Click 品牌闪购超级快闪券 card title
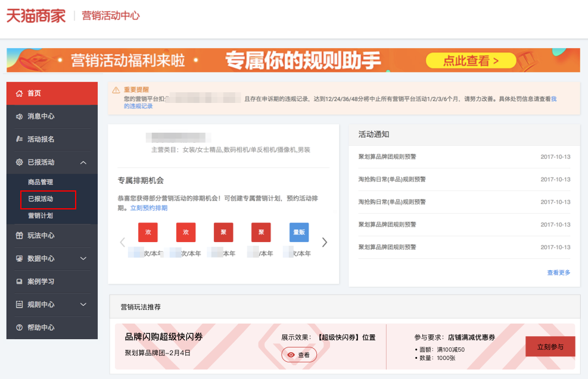This screenshot has width=588, height=379. point(163,337)
